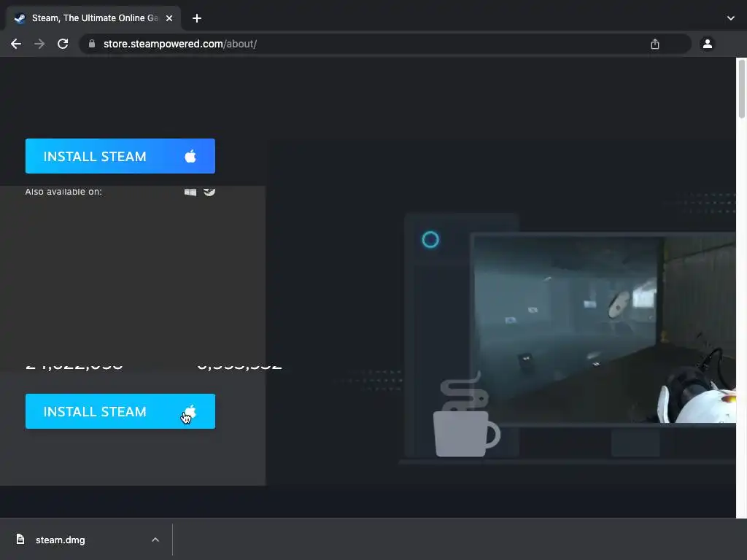Click the lock icon in the address bar
747x560 pixels.
click(92, 44)
